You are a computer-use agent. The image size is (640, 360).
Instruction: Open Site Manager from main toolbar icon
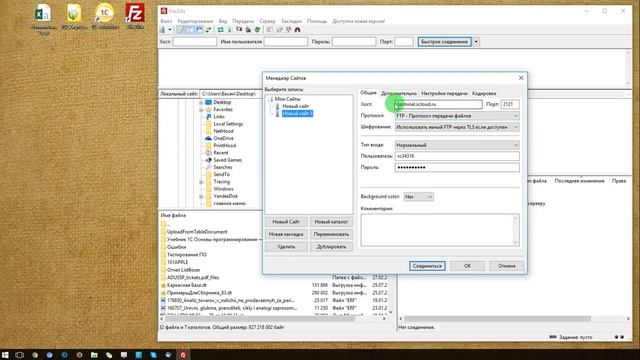(x=162, y=29)
